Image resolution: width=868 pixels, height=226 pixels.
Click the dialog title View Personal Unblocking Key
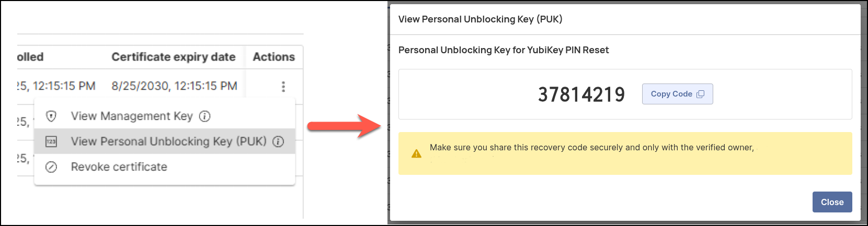point(480,19)
